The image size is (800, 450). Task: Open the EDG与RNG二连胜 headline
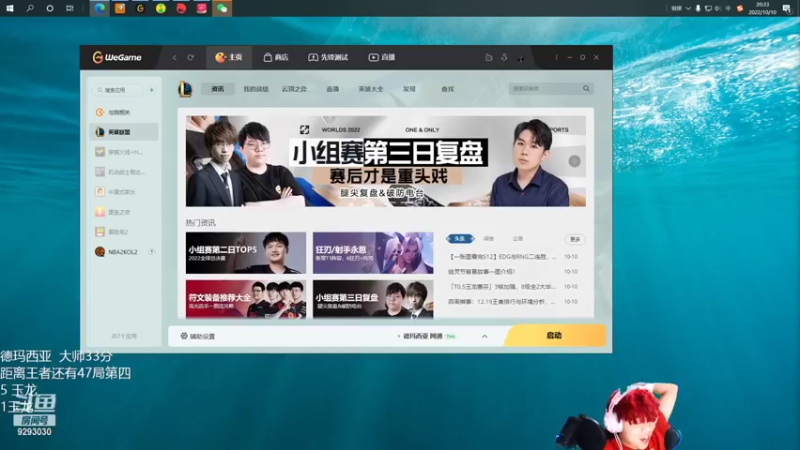pyautogui.click(x=503, y=257)
